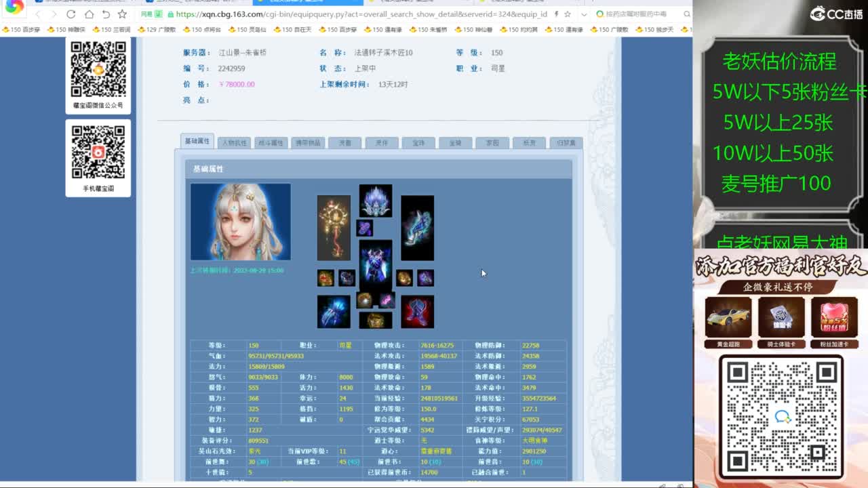
Task: Open the 灵兽 tab
Action: 344,143
